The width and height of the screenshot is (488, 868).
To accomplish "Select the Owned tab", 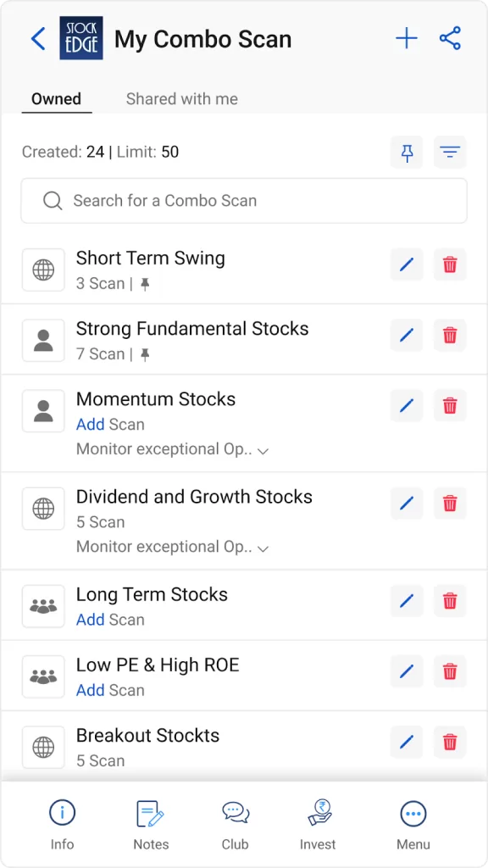I will 55,98.
